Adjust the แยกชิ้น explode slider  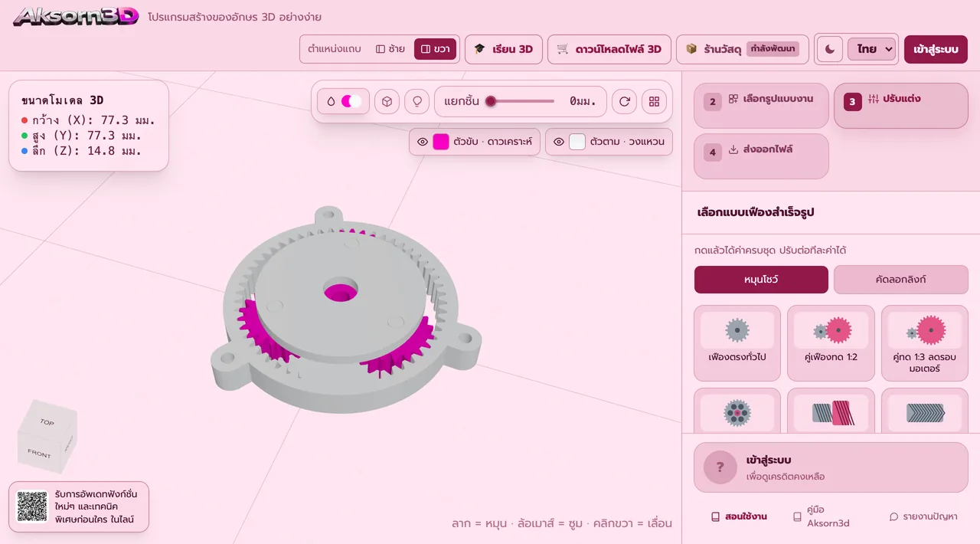(x=521, y=101)
